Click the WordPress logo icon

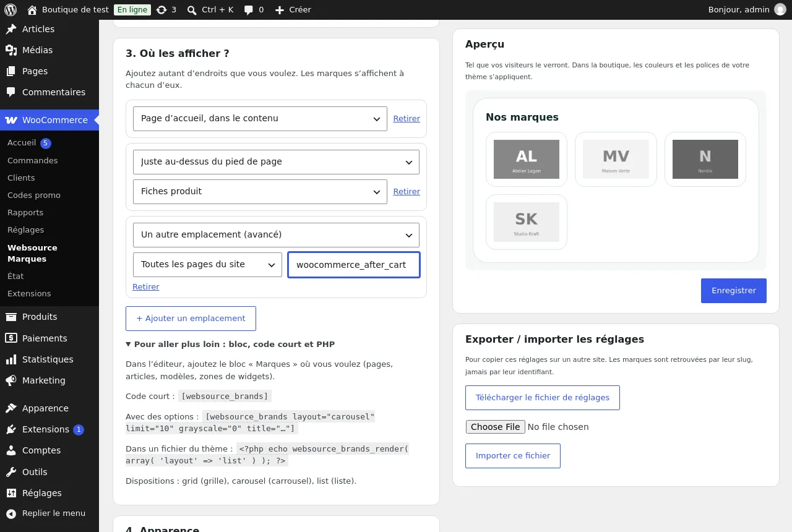click(10, 10)
